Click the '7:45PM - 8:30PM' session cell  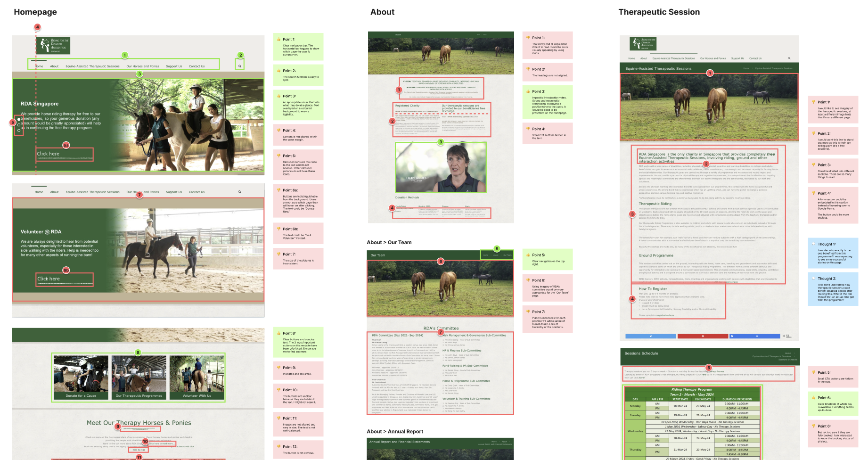(737, 454)
